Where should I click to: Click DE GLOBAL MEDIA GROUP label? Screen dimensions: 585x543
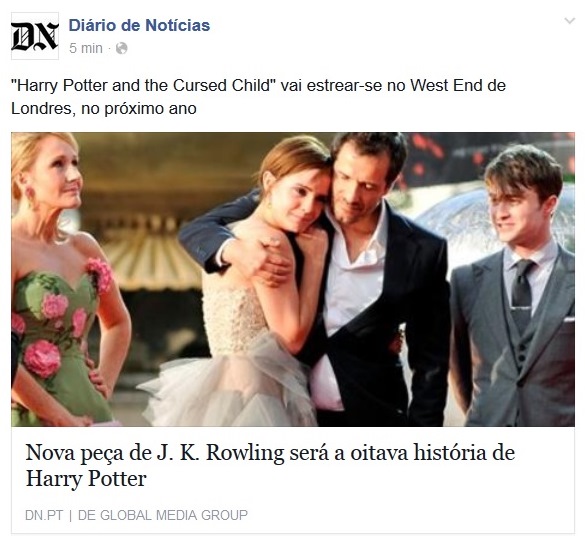pos(163,515)
